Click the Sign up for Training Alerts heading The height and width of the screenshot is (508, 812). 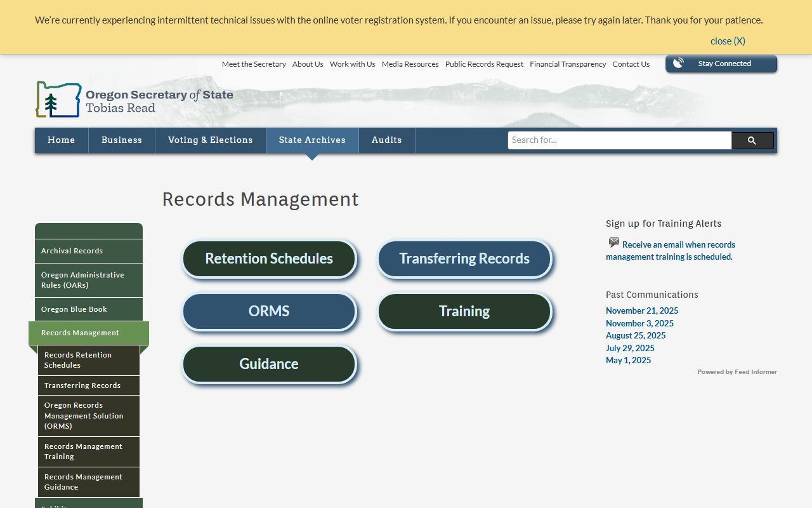click(664, 224)
